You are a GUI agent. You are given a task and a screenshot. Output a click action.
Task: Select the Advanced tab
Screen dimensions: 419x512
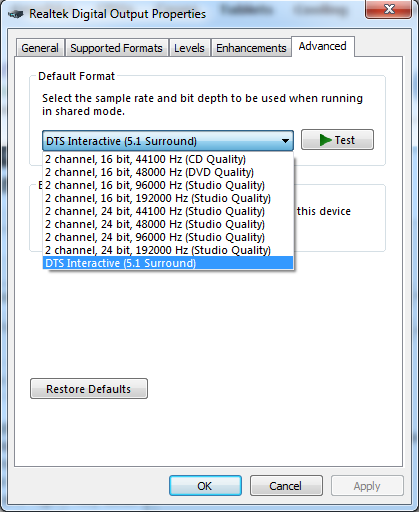click(x=322, y=46)
